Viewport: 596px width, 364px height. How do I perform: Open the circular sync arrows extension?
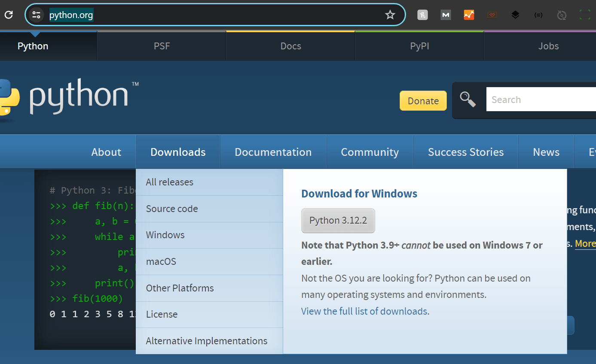pyautogui.click(x=562, y=15)
